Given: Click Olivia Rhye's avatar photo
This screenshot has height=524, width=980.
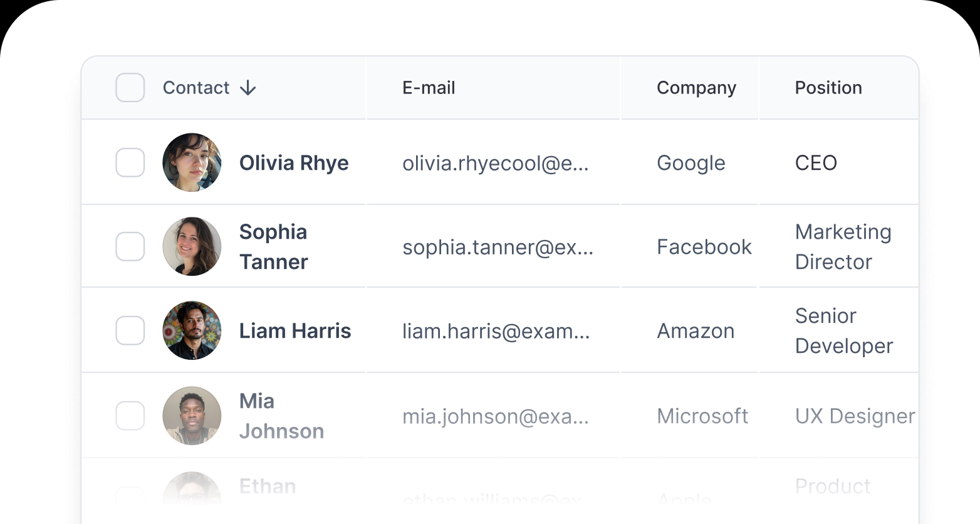Looking at the screenshot, I should (192, 162).
